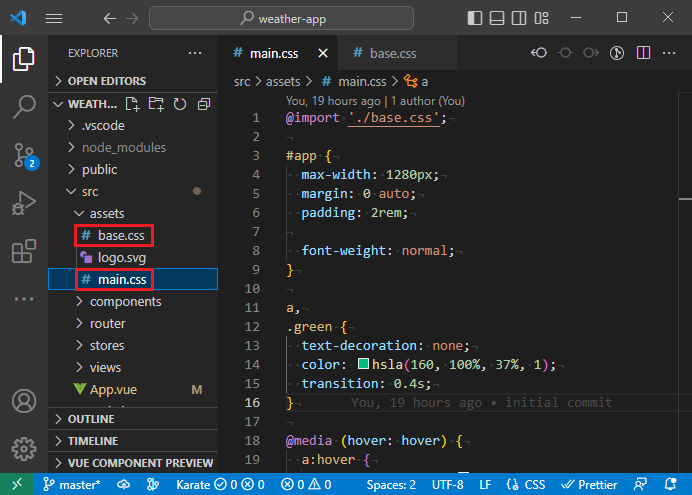Open next revision changes icon
692x495 pixels.
click(591, 53)
